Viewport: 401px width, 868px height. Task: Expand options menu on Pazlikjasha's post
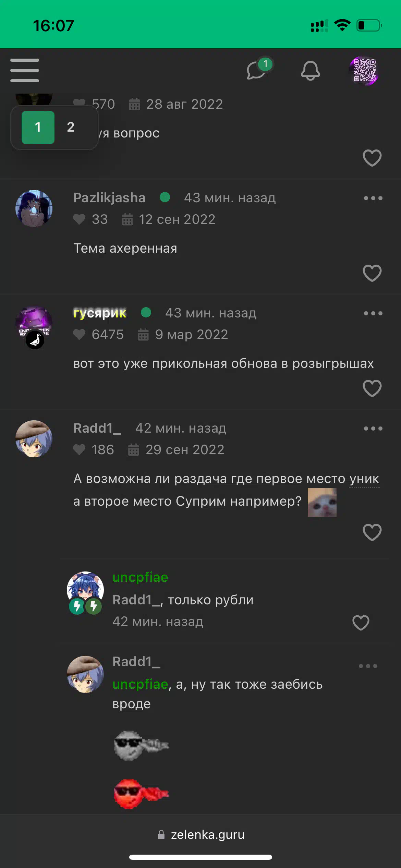click(373, 198)
